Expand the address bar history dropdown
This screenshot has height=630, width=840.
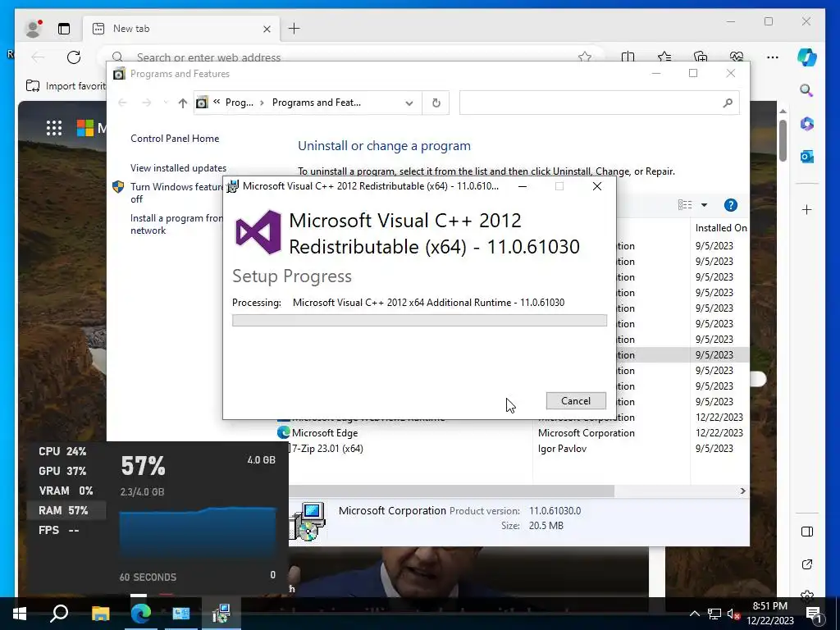(409, 103)
